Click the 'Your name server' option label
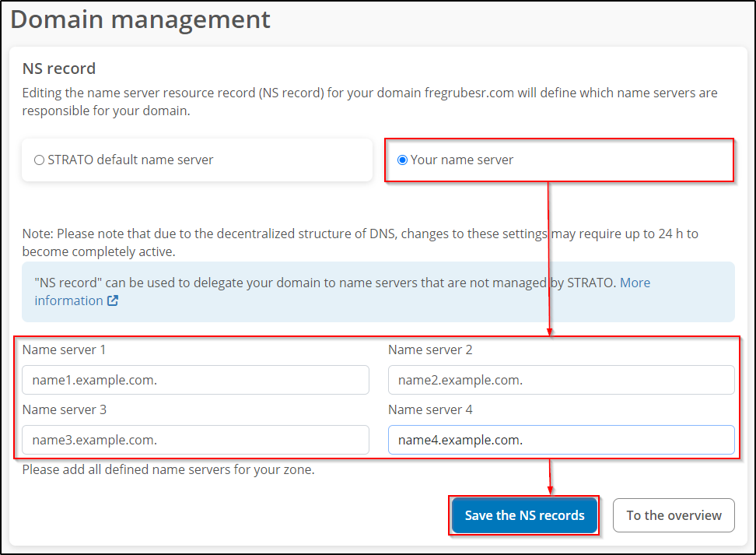Image resolution: width=756 pixels, height=555 pixels. coord(462,160)
